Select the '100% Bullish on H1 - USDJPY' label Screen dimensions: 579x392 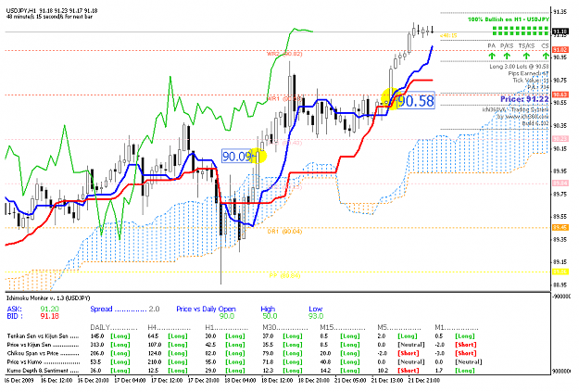509,19
